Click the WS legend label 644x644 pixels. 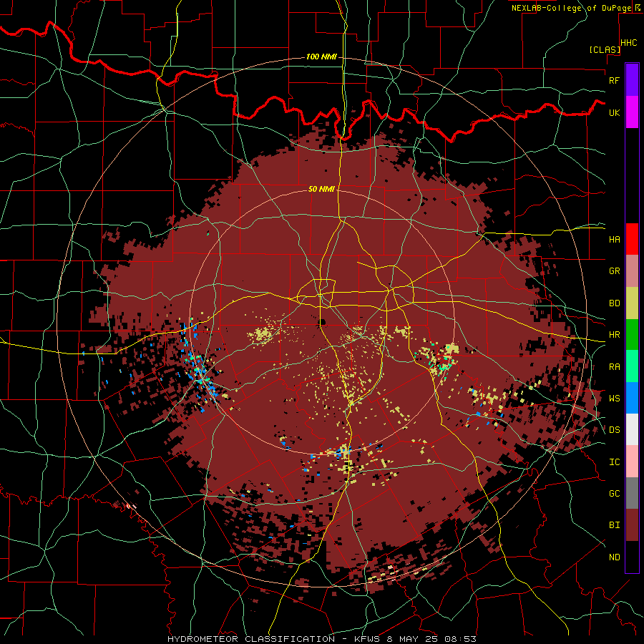(x=614, y=399)
